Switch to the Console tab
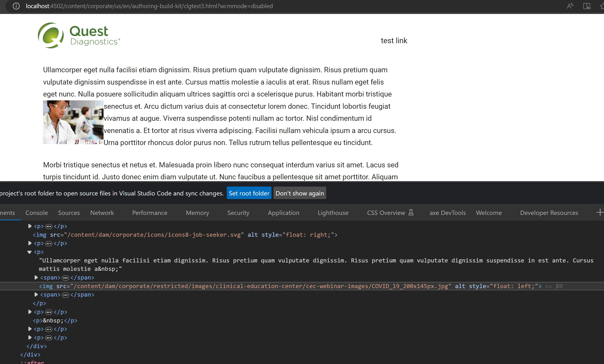The image size is (604, 364). click(x=37, y=213)
